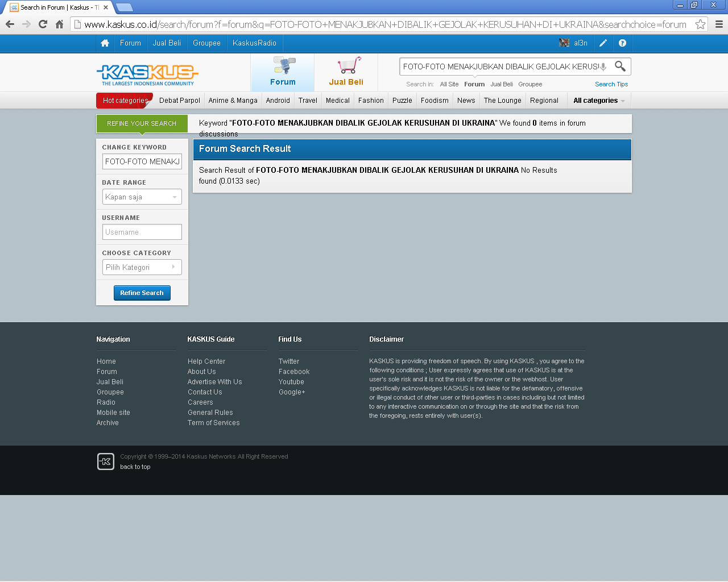Open the Google+ link in Find Us
This screenshot has height=582, width=728.
click(x=292, y=392)
